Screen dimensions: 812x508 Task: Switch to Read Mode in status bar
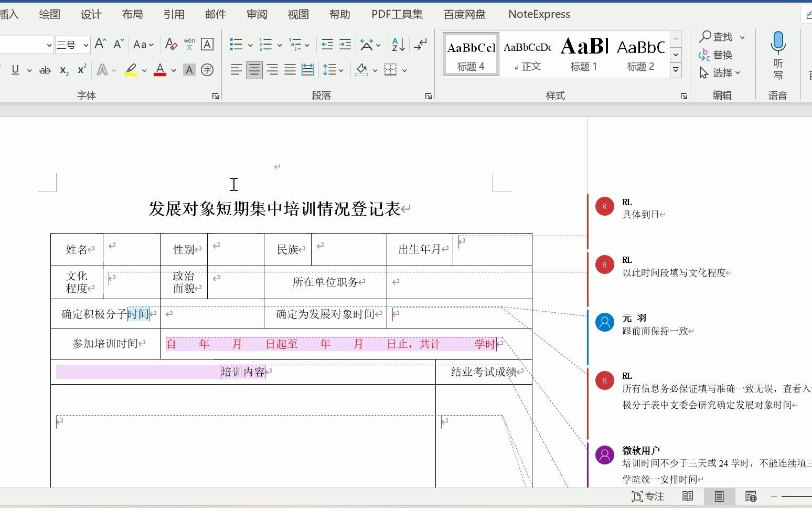[688, 496]
